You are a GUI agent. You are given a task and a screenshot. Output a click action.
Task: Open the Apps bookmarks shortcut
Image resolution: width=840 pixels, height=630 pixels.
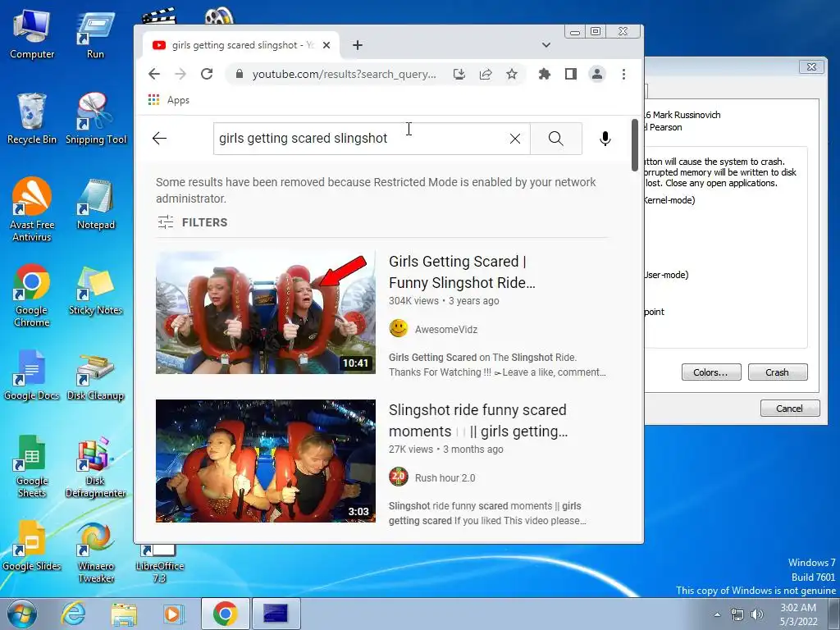(169, 100)
